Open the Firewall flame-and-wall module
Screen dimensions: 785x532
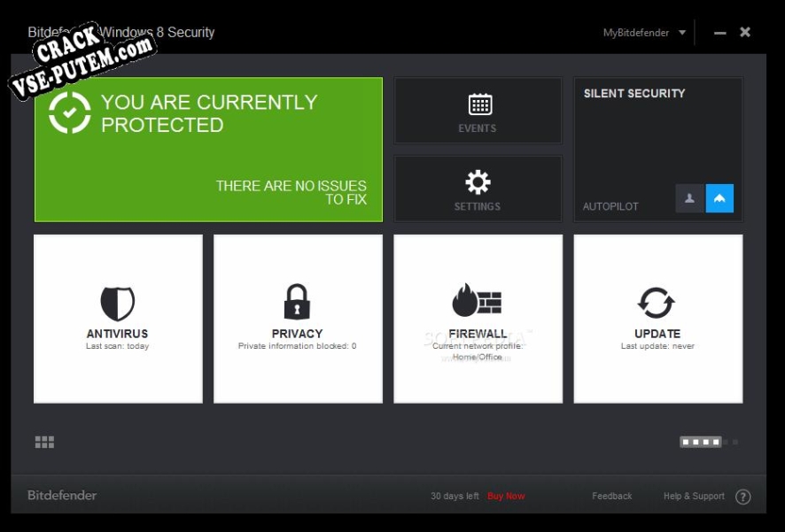478,319
